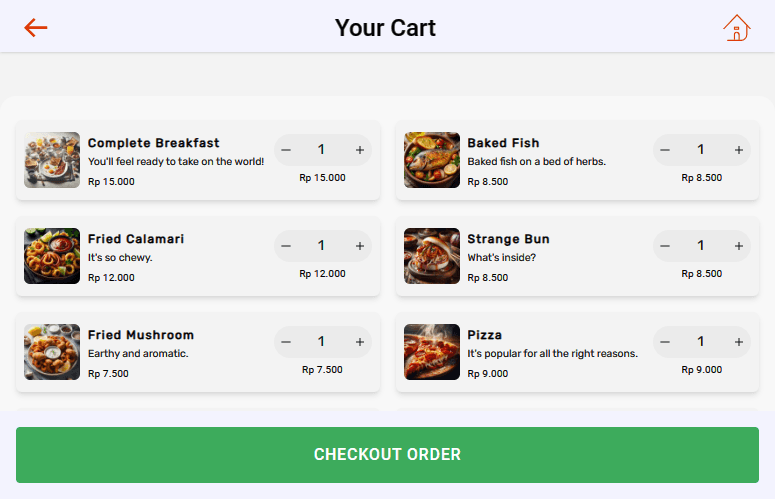Click the Strange Bun item name

click(508, 239)
